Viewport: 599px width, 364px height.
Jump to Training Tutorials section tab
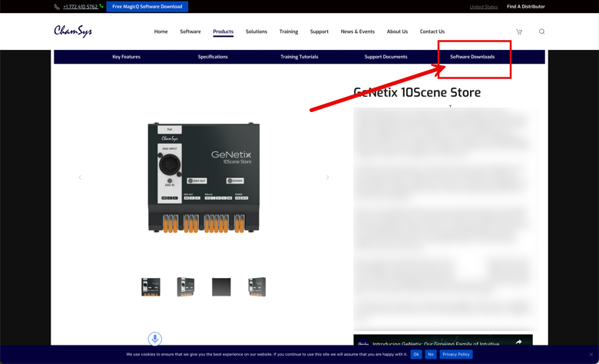pyautogui.click(x=299, y=57)
